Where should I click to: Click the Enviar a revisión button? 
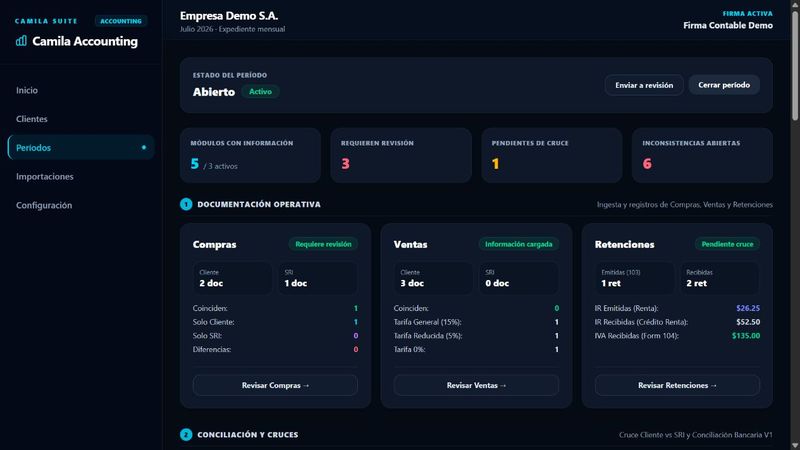tap(644, 85)
